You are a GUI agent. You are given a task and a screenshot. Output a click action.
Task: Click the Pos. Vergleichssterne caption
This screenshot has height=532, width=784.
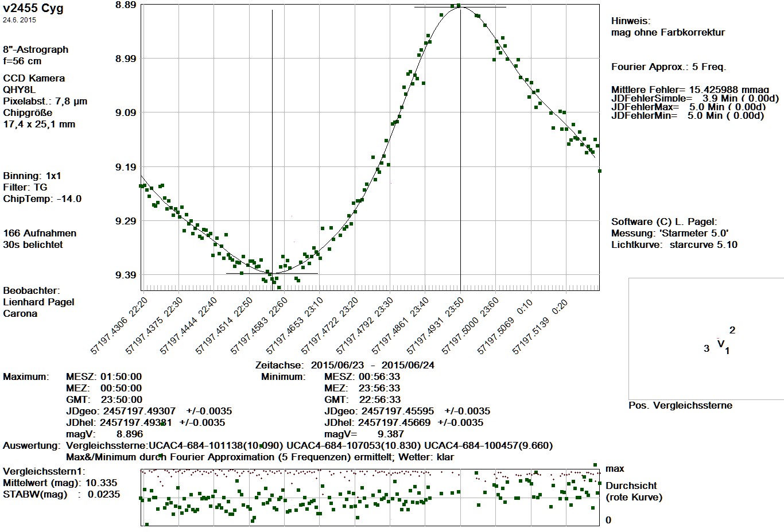(x=680, y=405)
